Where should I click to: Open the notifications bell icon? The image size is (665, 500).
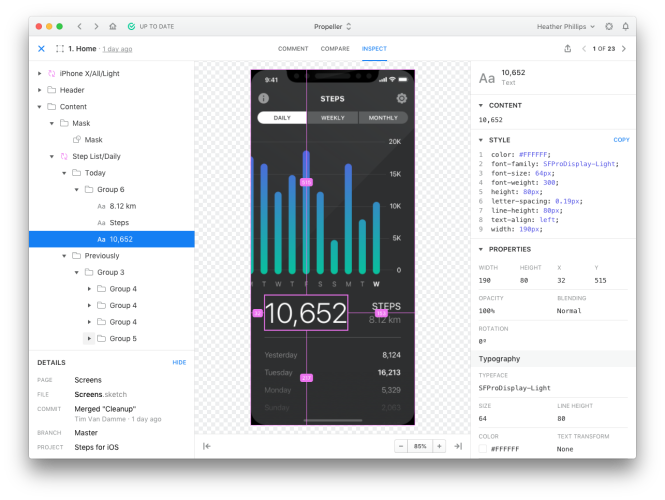pyautogui.click(x=626, y=26)
